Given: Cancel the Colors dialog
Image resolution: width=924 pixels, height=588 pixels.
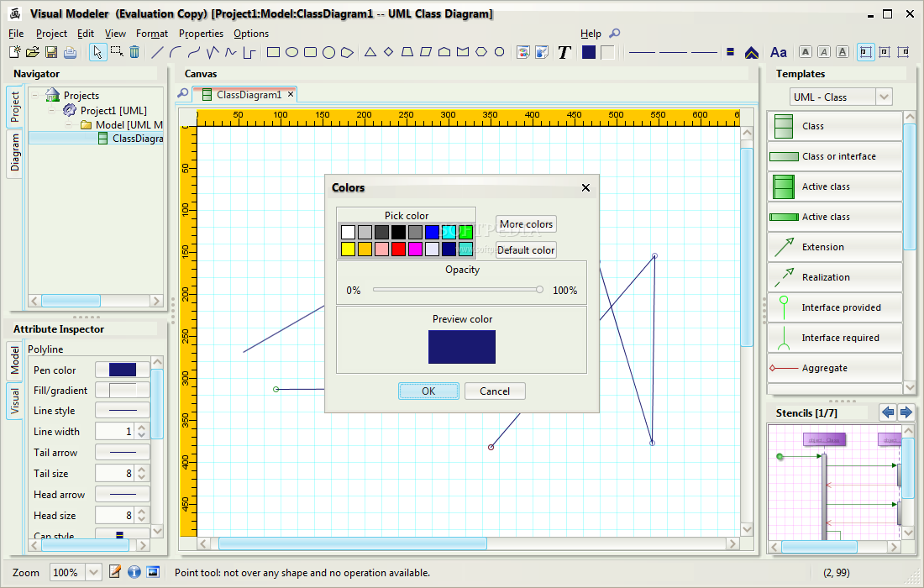Looking at the screenshot, I should 495,391.
